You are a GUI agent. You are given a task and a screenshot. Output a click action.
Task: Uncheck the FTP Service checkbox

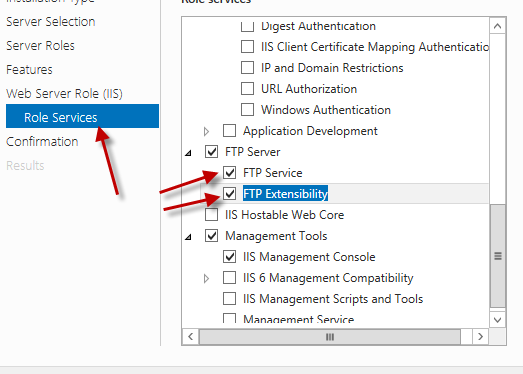229,173
